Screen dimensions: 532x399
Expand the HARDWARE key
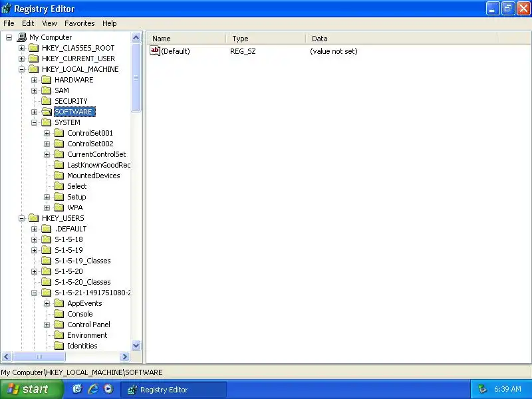pyautogui.click(x=35, y=80)
